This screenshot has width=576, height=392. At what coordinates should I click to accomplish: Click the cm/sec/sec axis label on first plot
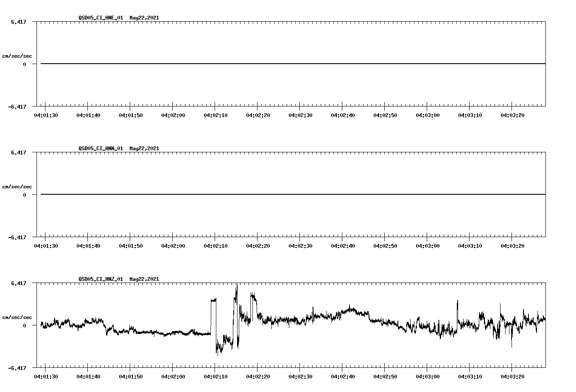point(17,56)
